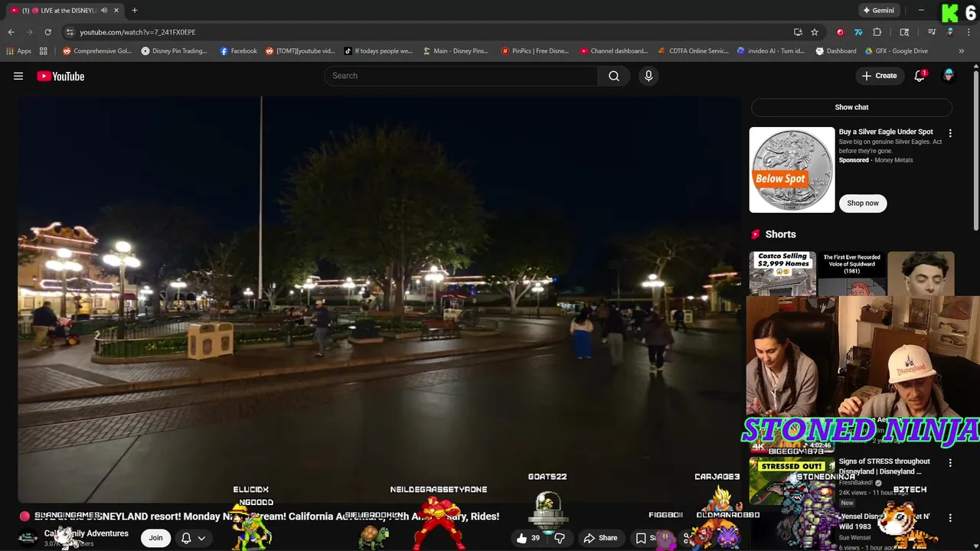Open Buy a Silver Eagle ad title

click(x=886, y=132)
